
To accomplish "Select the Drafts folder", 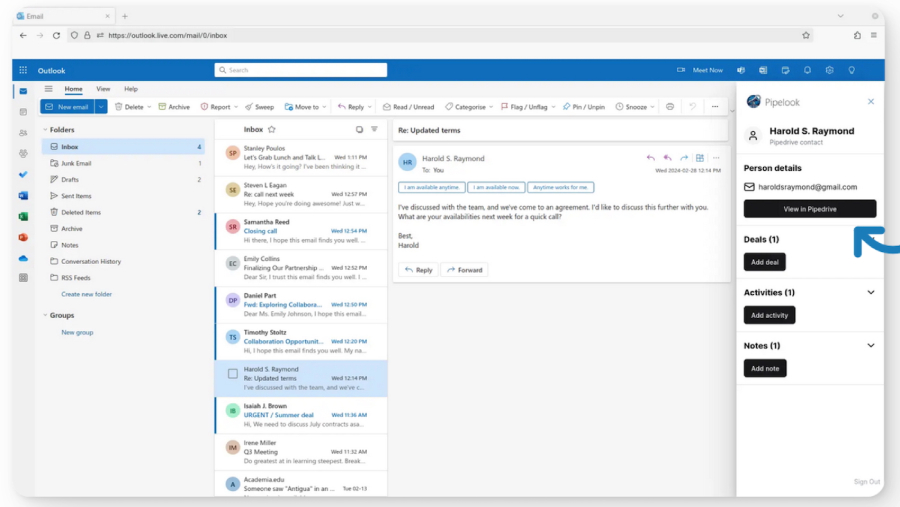I will click(x=123, y=180).
